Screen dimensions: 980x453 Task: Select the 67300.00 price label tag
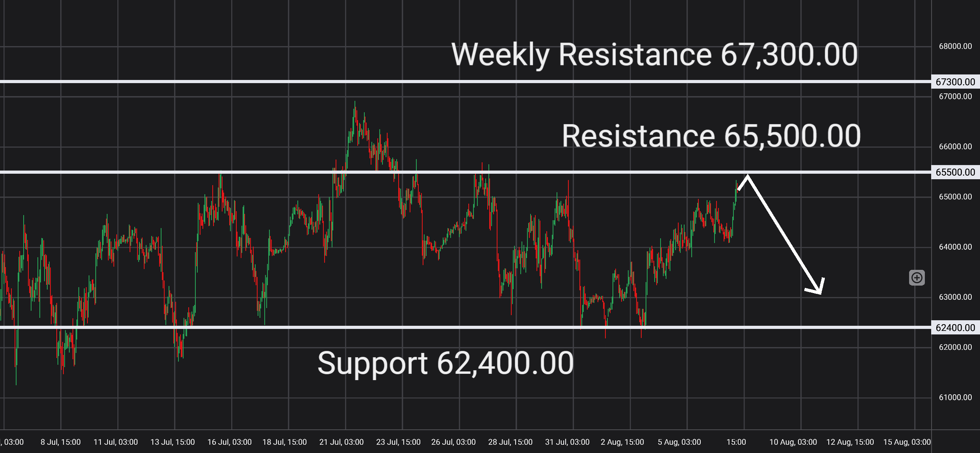click(x=956, y=82)
